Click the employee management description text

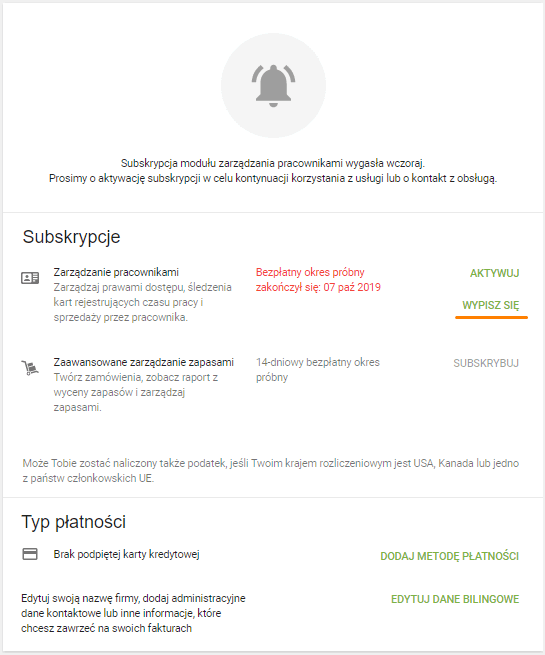[x=142, y=302]
